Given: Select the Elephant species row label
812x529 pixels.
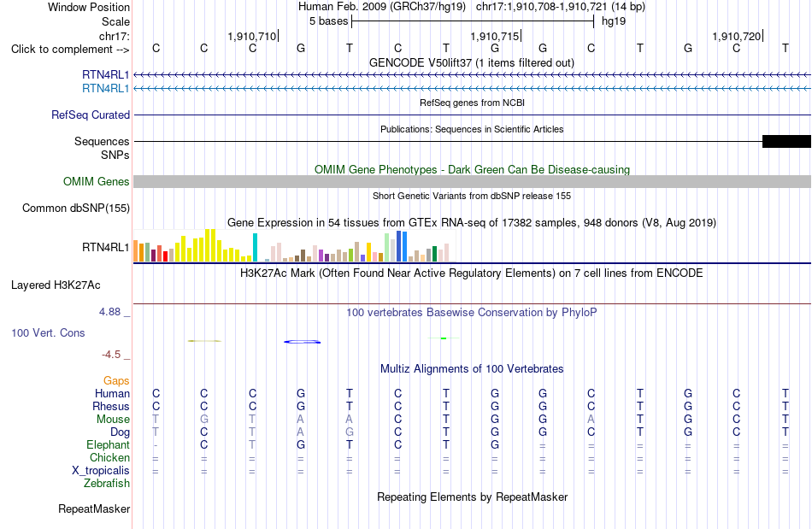Looking at the screenshot, I should [x=109, y=444].
